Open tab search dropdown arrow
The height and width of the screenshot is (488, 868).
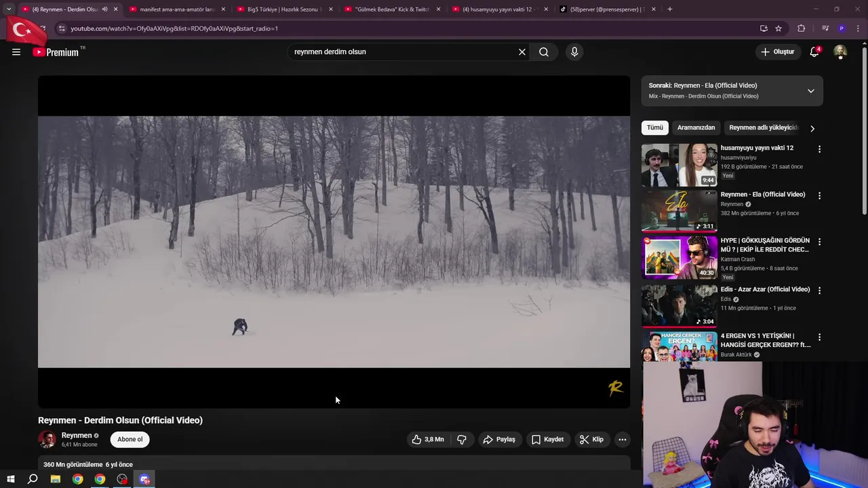point(9,9)
